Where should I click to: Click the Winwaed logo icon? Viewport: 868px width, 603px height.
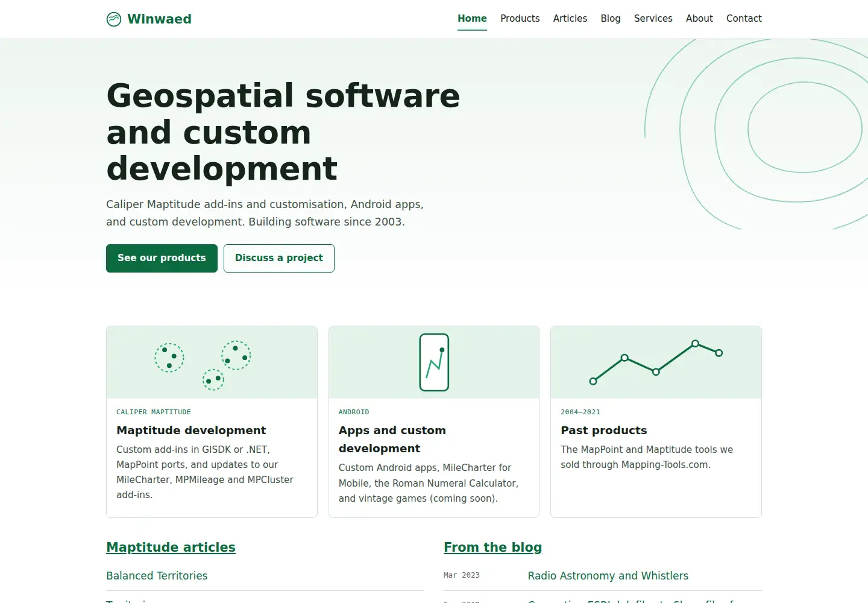tap(114, 19)
